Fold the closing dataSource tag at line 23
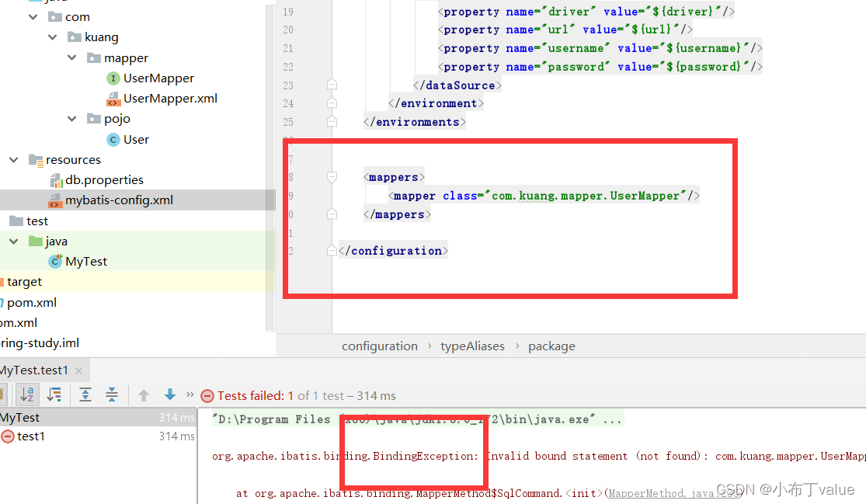Image resolution: width=866 pixels, height=504 pixels. coord(332,85)
